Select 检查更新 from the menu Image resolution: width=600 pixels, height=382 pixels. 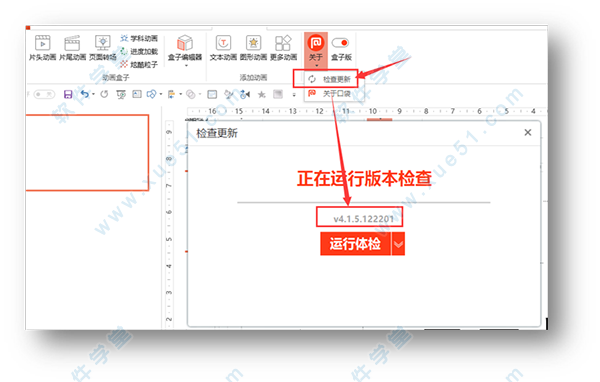click(329, 79)
